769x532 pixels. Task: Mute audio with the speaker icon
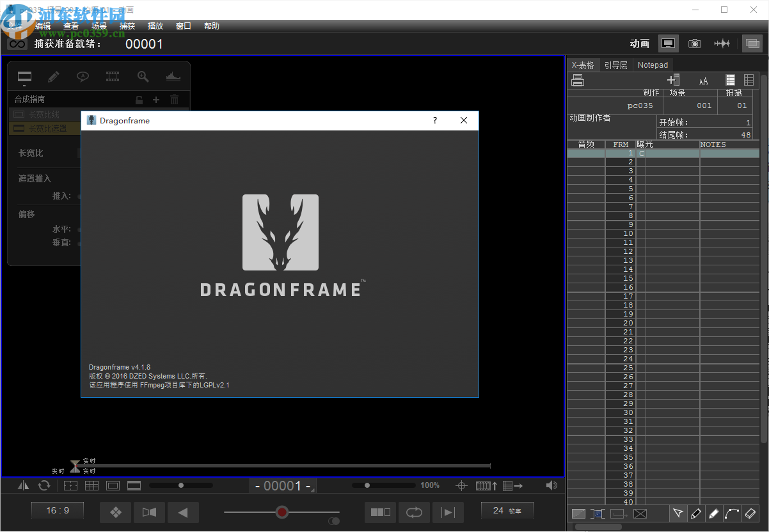551,485
